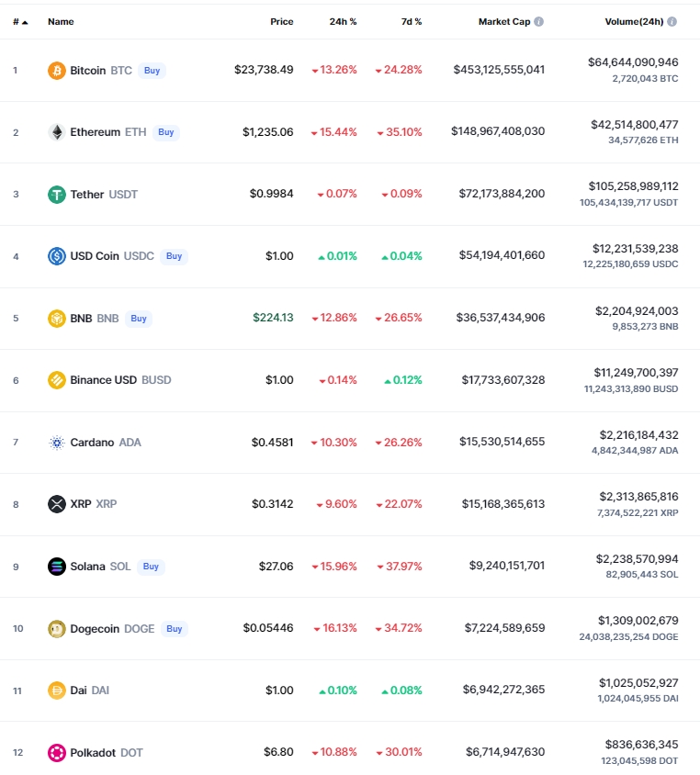Sort by the 24h % column header
Screen dimensions: 700x775
pyautogui.click(x=343, y=22)
